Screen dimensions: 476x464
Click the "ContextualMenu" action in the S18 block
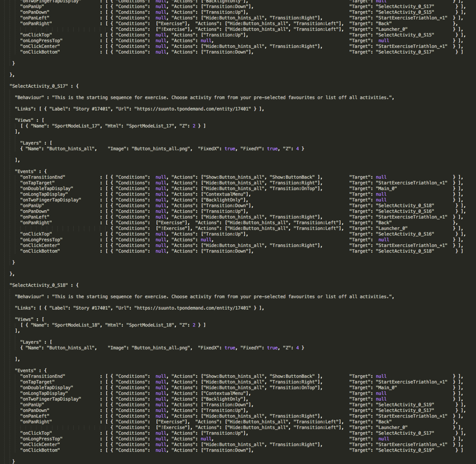226,393
